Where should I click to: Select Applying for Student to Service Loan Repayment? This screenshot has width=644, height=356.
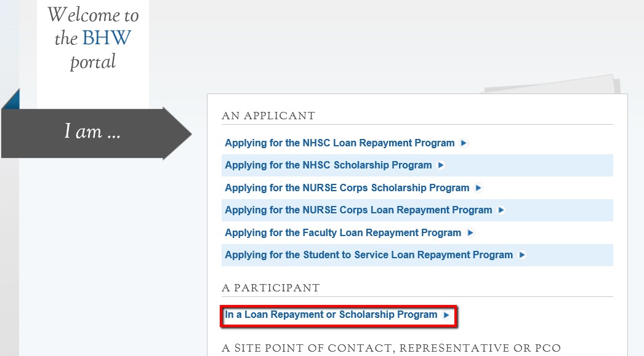369,255
